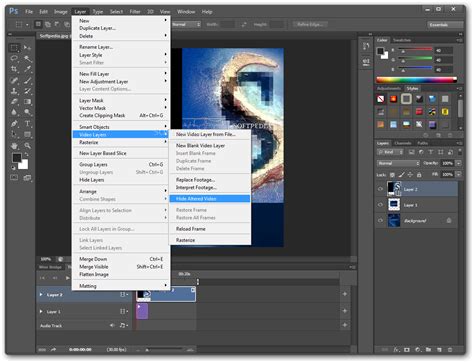
Task: Select the Magic Wand tool
Action: 27,59
